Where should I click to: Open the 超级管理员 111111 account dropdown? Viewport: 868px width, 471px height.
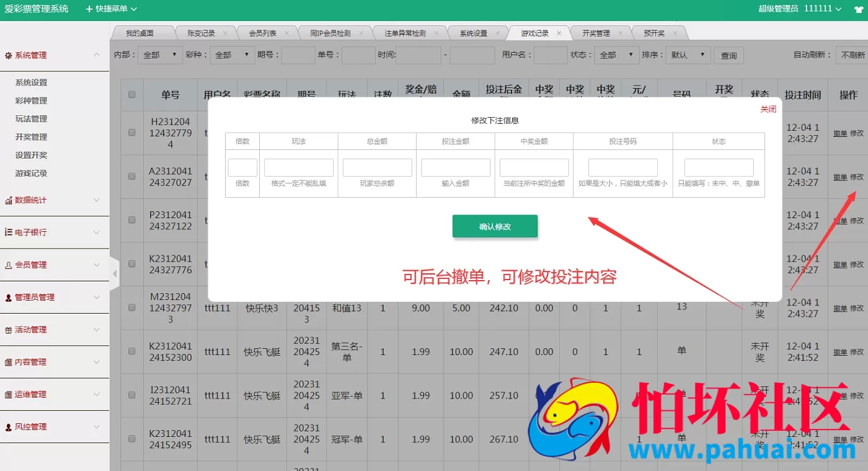800,9
